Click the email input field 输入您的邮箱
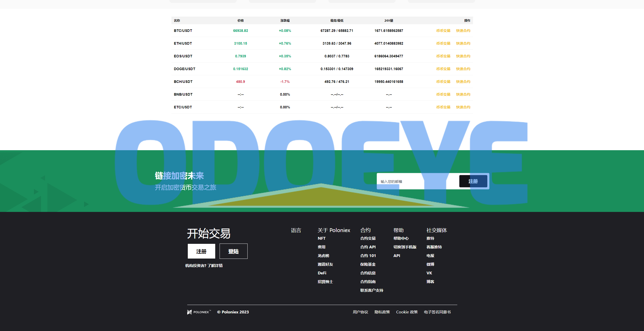 coord(418,181)
